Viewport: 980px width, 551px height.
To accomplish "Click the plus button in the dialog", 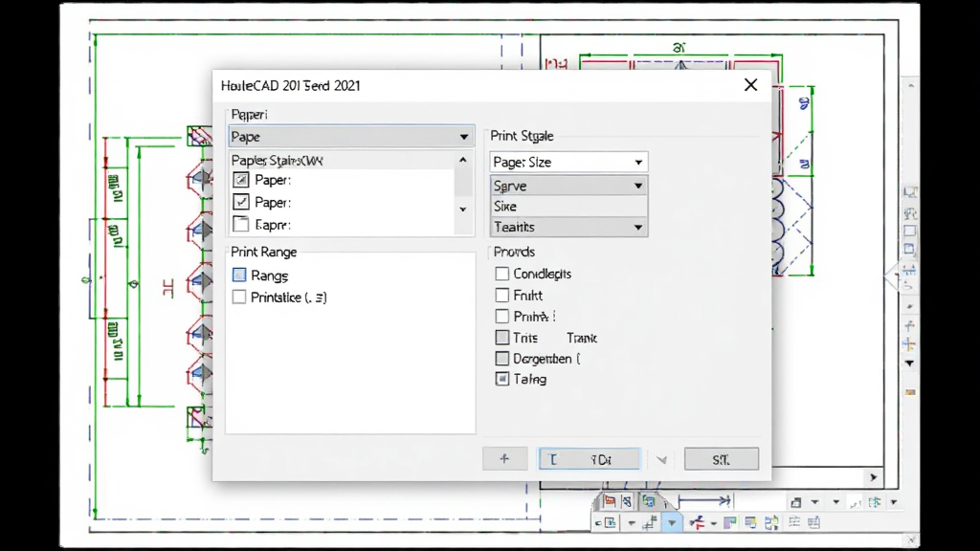I will pos(505,459).
